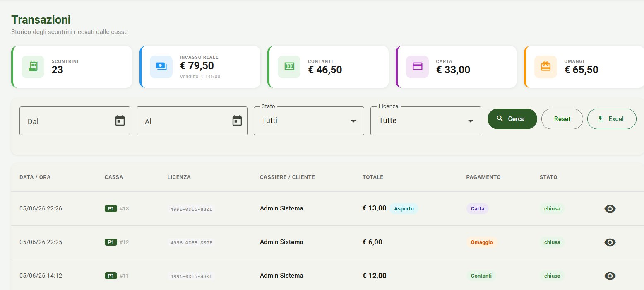
Task: View details of the € 12,00 transaction
Action: point(610,276)
